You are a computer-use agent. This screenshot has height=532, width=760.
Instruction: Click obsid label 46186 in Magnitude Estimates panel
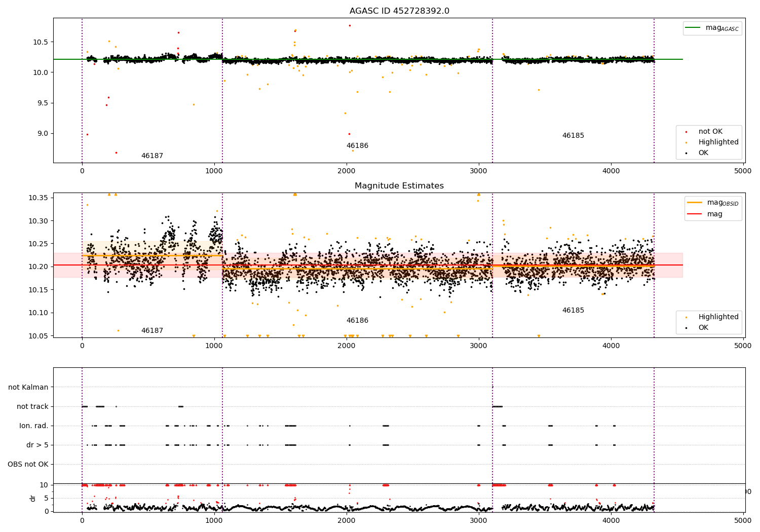tap(357, 321)
